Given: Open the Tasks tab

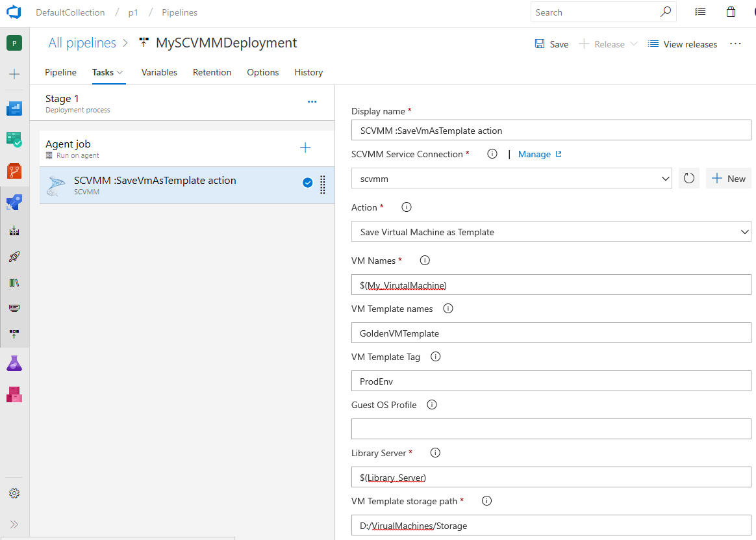Looking at the screenshot, I should point(108,72).
